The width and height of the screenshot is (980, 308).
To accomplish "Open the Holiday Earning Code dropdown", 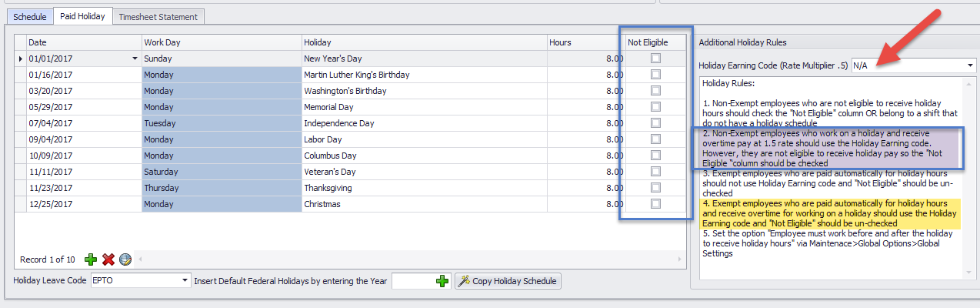I will click(x=969, y=65).
